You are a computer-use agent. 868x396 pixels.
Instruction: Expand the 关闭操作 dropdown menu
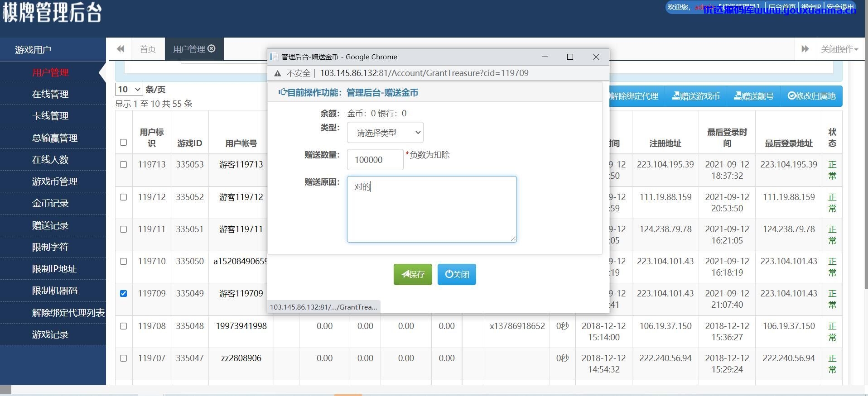click(839, 49)
